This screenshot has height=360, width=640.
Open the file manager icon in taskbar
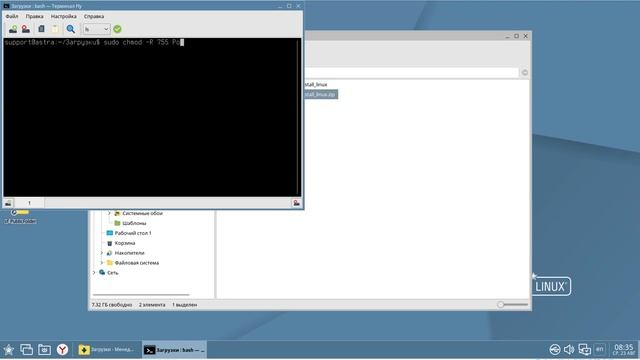pos(44,350)
